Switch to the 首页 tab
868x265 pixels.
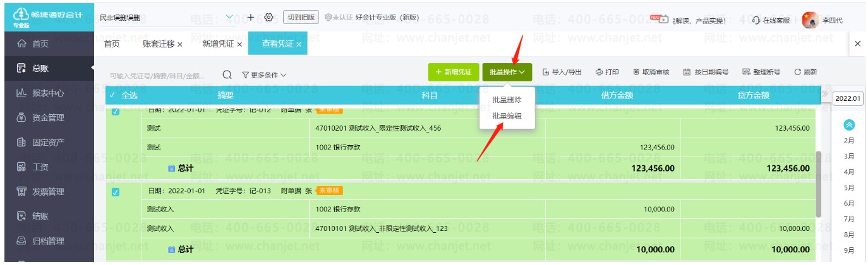112,44
